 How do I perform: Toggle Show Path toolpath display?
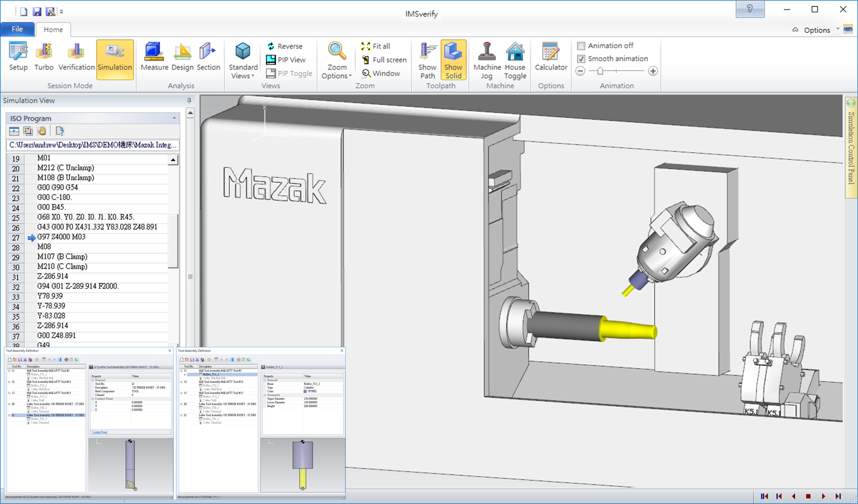point(427,61)
